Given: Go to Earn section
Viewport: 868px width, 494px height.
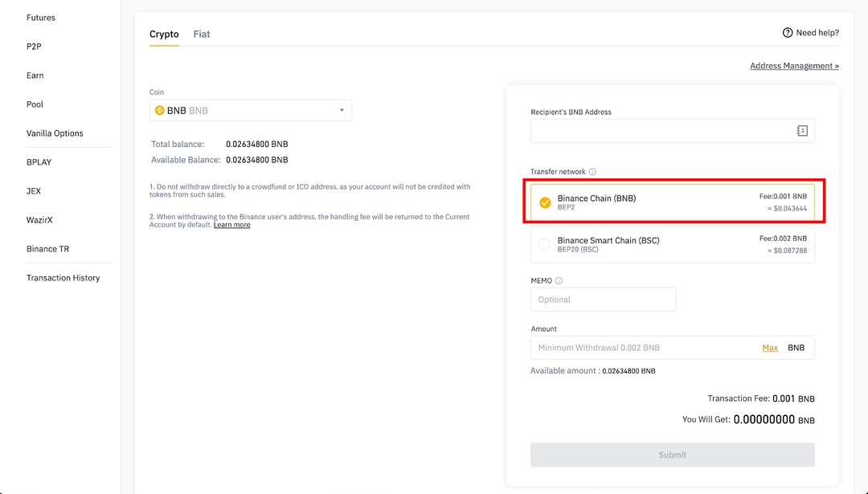Looking at the screenshot, I should click(x=35, y=76).
